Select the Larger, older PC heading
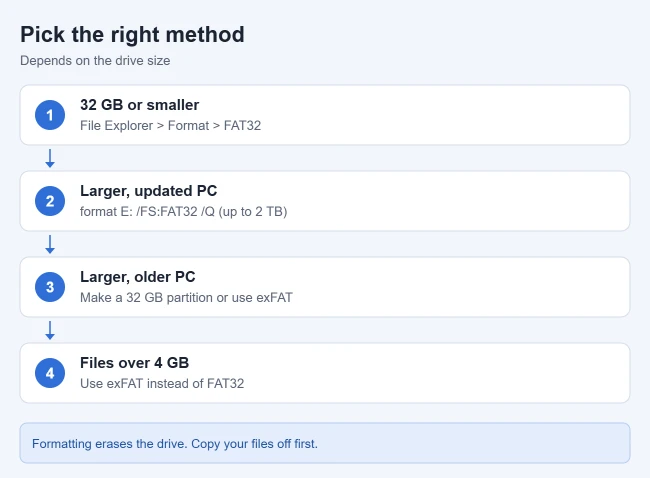This screenshot has height=478, width=650. click(138, 277)
